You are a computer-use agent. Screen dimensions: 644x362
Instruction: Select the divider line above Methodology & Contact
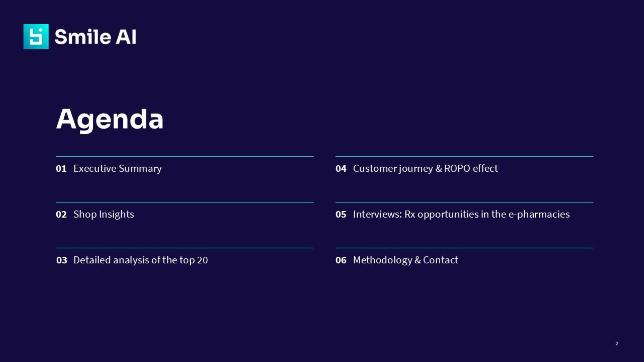pyautogui.click(x=464, y=248)
